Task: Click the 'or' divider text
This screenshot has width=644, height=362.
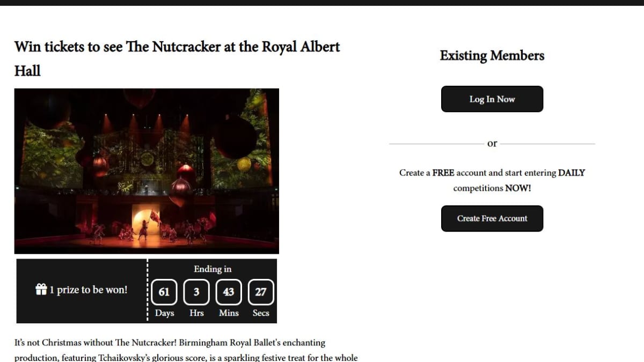Action: click(492, 143)
